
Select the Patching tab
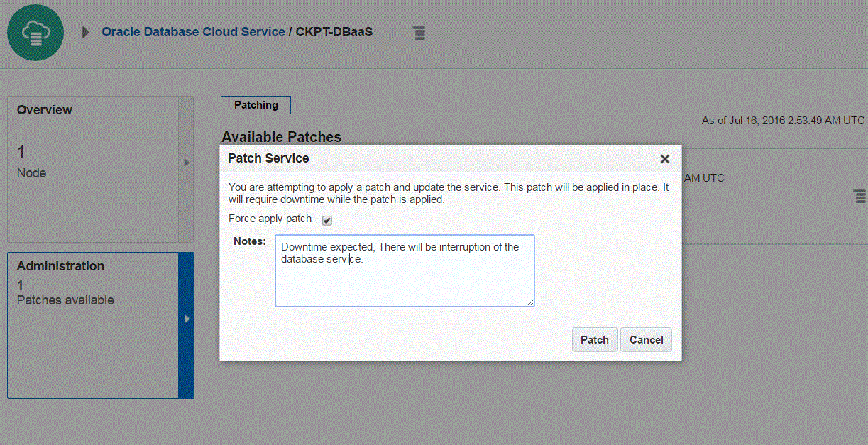pos(256,105)
